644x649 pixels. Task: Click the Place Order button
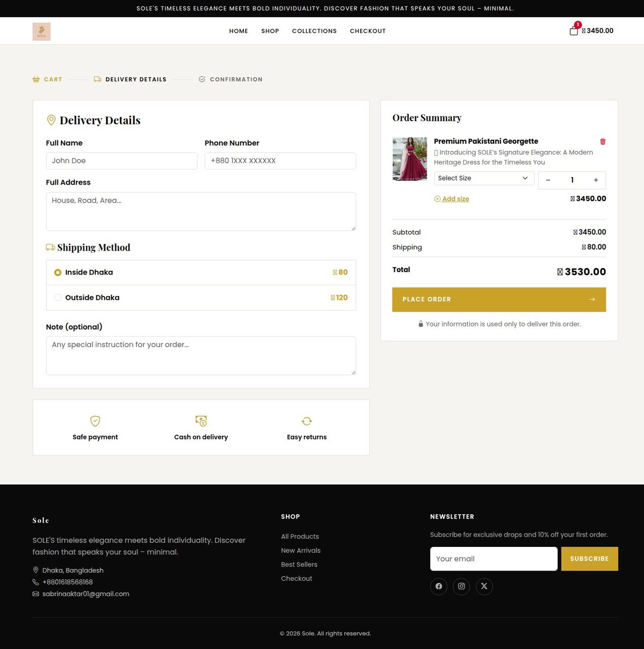pyautogui.click(x=499, y=300)
